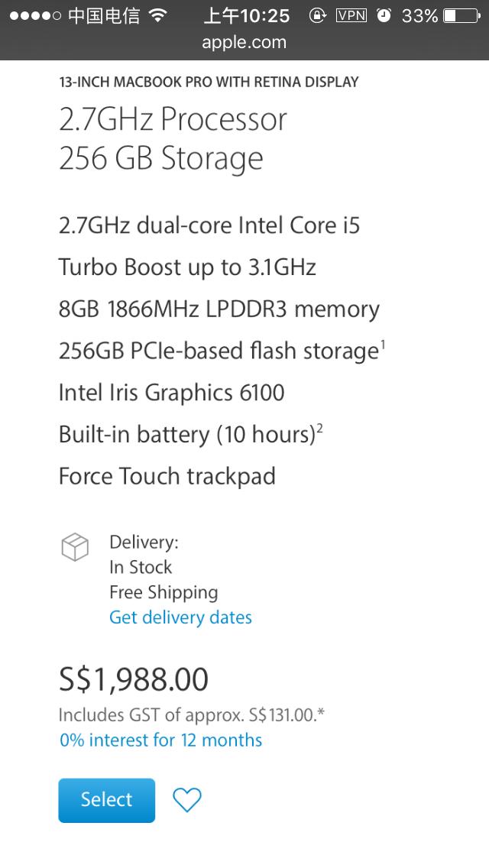Image resolution: width=489 pixels, height=868 pixels.
Task: Tap the delivery box icon
Action: pyautogui.click(x=75, y=547)
